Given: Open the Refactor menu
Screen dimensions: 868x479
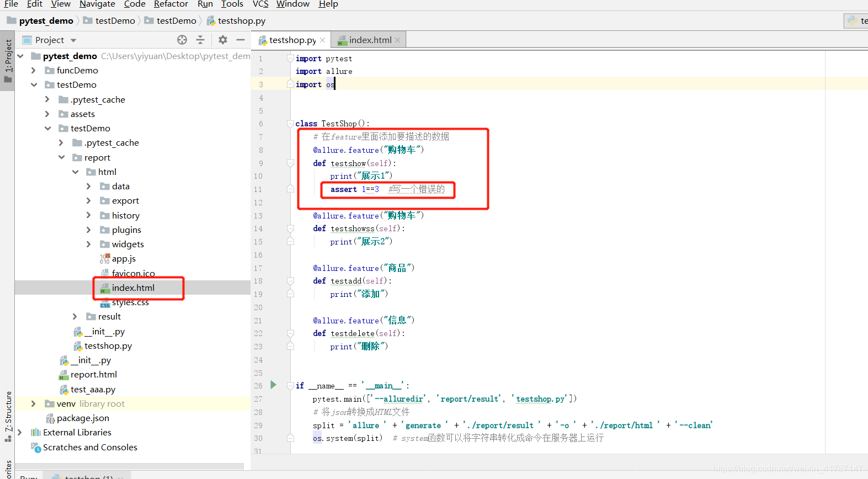Looking at the screenshot, I should pos(171,4).
